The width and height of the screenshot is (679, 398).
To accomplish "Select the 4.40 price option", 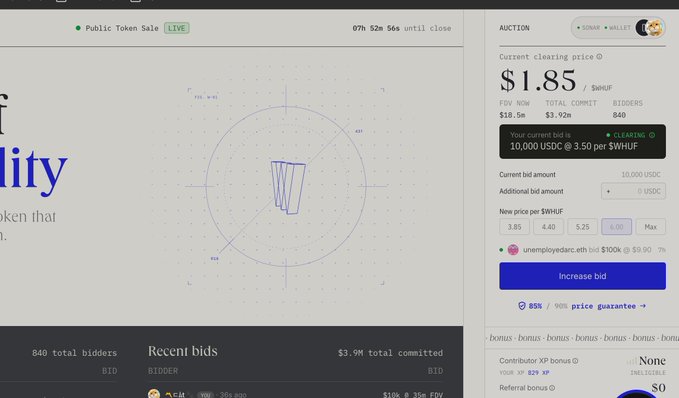I will pos(548,227).
